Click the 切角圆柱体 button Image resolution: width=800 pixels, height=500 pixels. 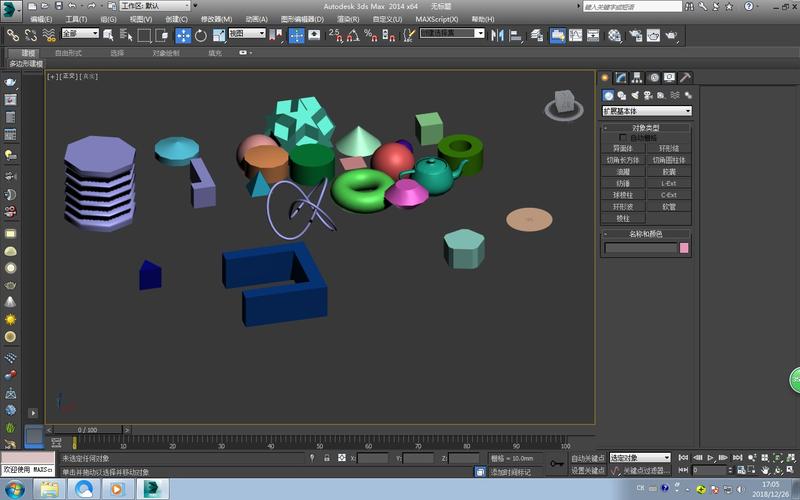click(669, 160)
